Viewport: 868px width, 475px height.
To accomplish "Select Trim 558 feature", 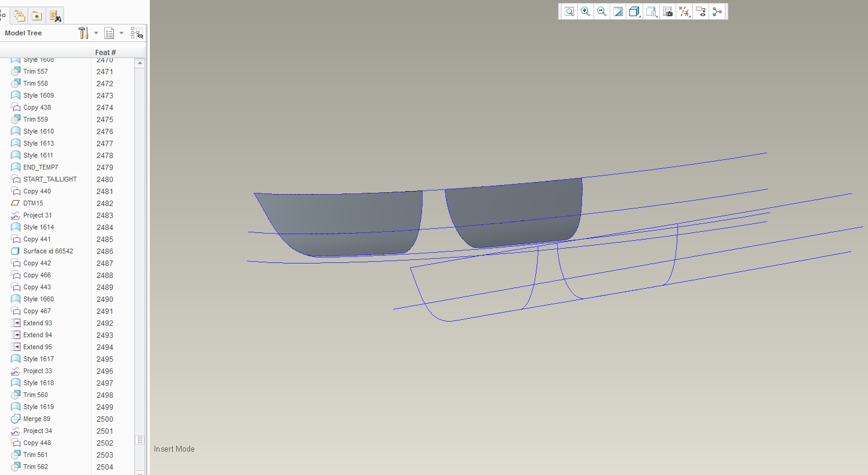I will click(35, 83).
